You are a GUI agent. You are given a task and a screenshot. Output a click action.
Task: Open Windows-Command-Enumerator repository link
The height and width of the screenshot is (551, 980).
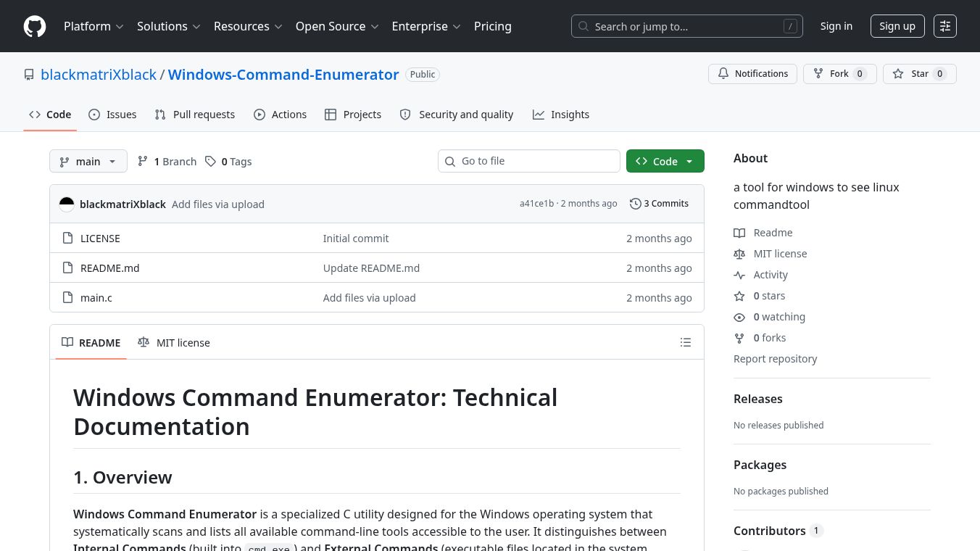pyautogui.click(x=283, y=75)
